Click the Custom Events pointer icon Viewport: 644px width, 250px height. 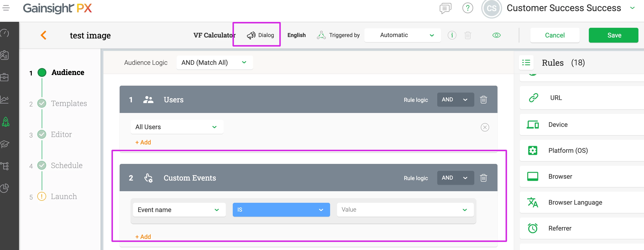pyautogui.click(x=148, y=178)
